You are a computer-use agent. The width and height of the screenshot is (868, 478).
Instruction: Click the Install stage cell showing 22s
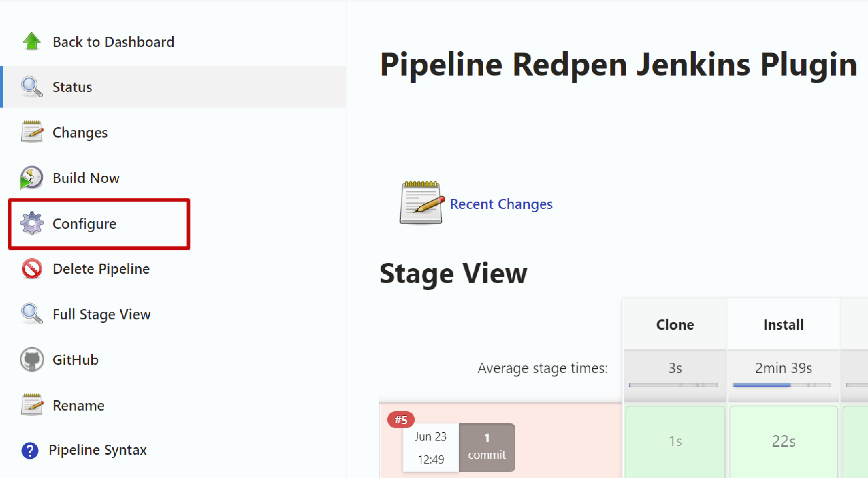point(783,442)
